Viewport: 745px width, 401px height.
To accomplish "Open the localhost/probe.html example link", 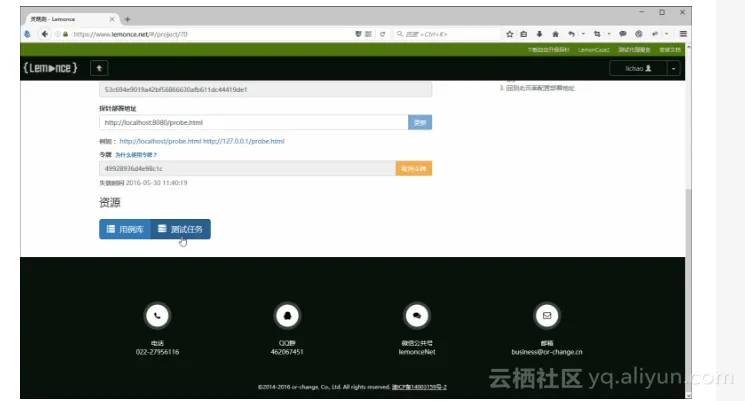I will (x=160, y=141).
